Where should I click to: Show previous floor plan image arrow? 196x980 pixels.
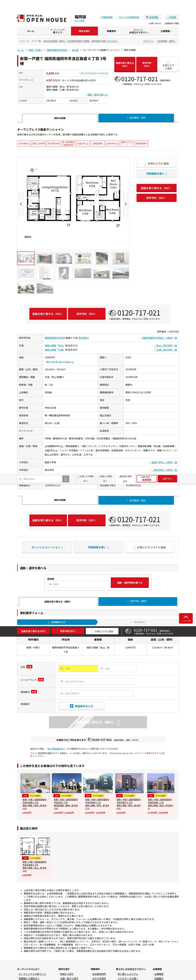coord(21,204)
